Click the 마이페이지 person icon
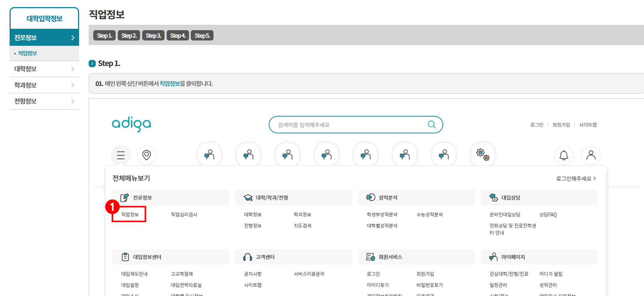Viewport: 644px width, 296px height. click(x=493, y=257)
